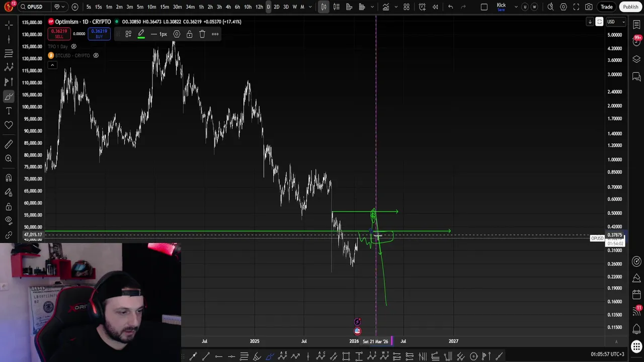Click the down arrow button beside scale toggle
The height and width of the screenshot is (362, 644).
[590, 22]
